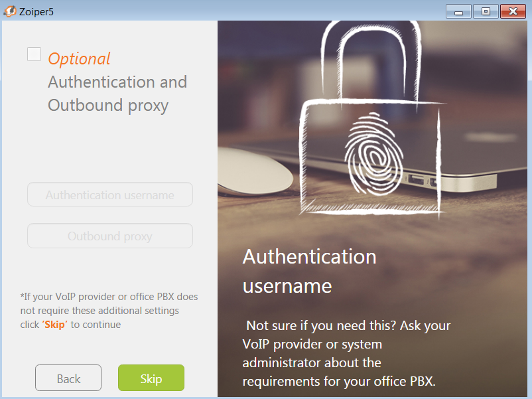532x399 pixels.
Task: Click the fingerprint icon in the padlock
Action: (x=373, y=155)
